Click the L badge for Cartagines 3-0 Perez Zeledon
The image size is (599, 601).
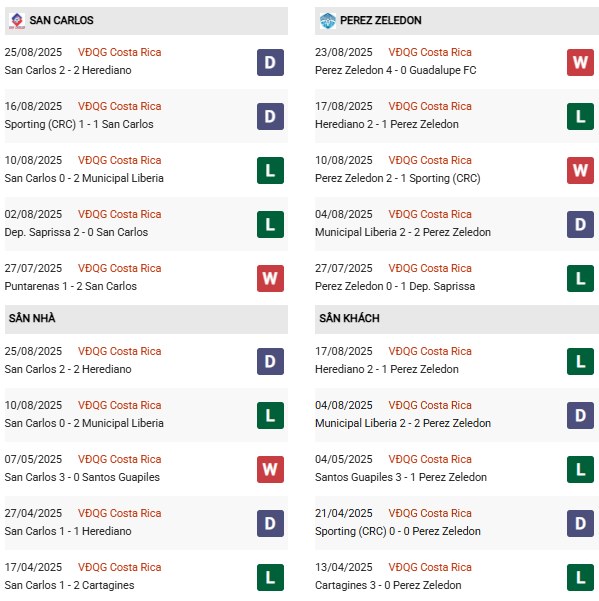point(580,577)
